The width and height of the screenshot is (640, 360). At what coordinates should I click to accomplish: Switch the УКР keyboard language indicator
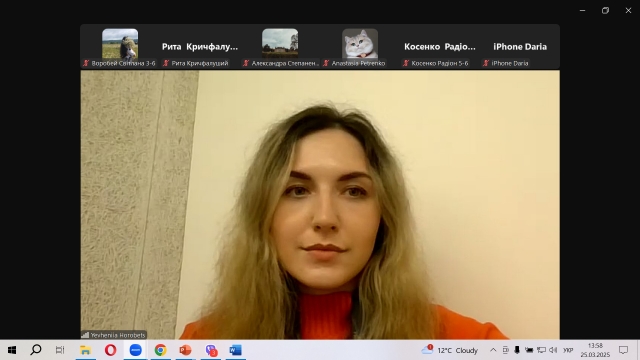click(568, 350)
